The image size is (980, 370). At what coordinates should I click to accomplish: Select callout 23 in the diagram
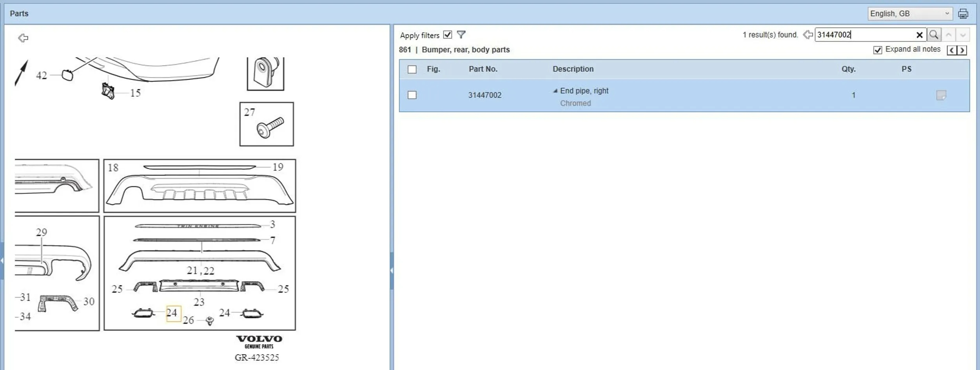click(199, 302)
